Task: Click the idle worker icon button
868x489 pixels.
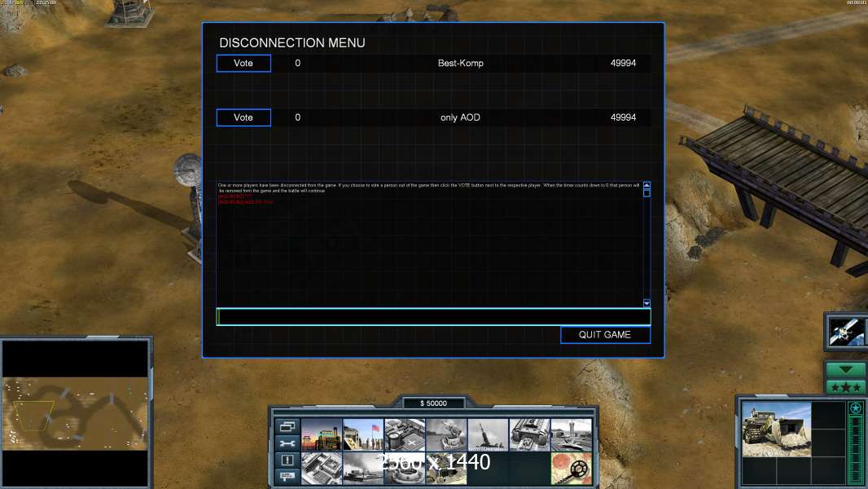Action: 287,476
